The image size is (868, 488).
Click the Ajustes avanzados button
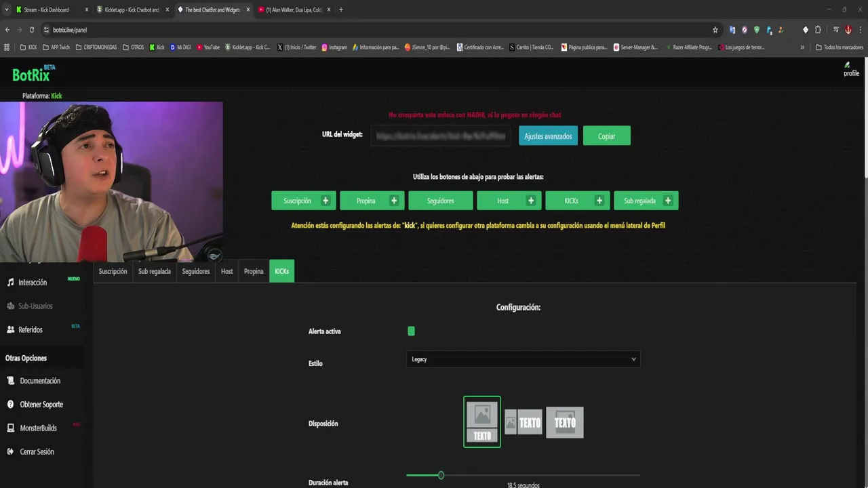(x=548, y=136)
